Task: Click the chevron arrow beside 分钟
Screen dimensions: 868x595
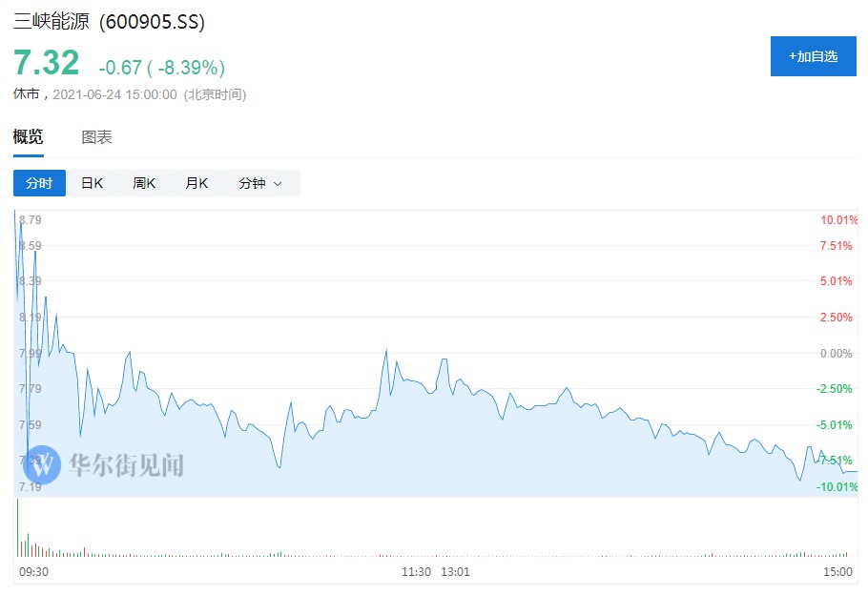Action: (278, 183)
